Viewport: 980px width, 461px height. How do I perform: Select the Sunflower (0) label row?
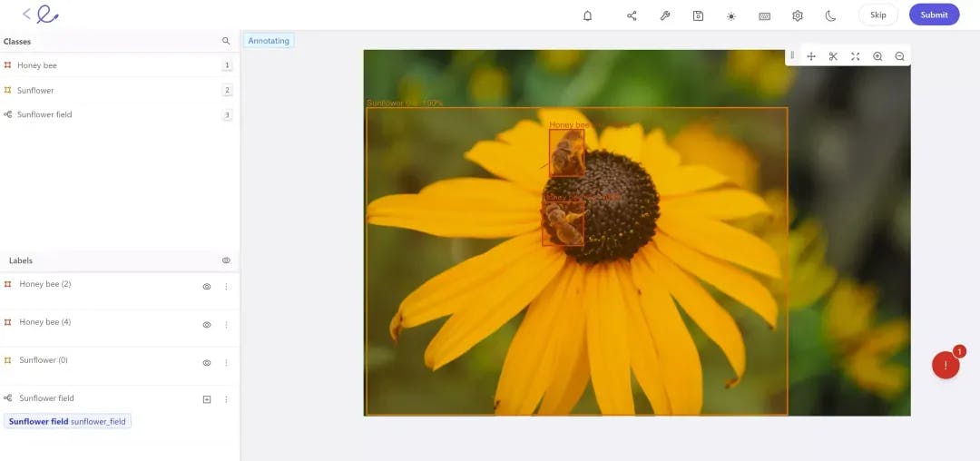pyautogui.click(x=120, y=367)
